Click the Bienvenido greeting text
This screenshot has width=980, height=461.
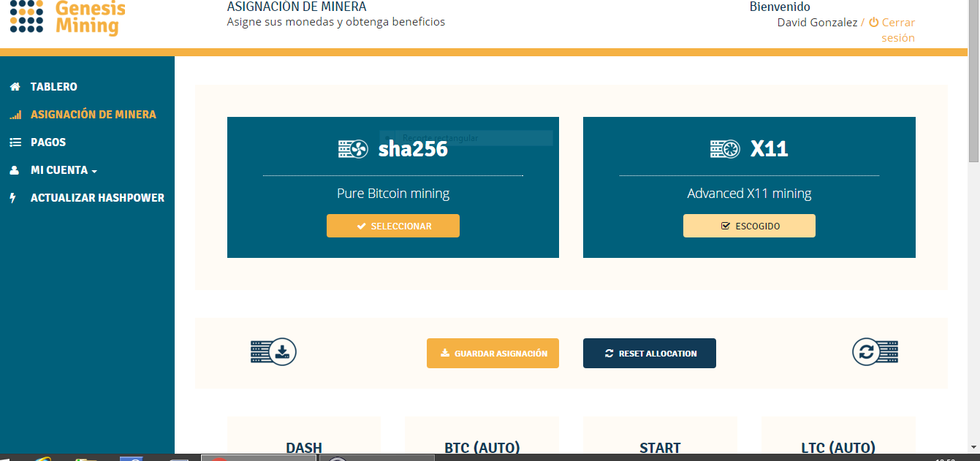pos(780,7)
